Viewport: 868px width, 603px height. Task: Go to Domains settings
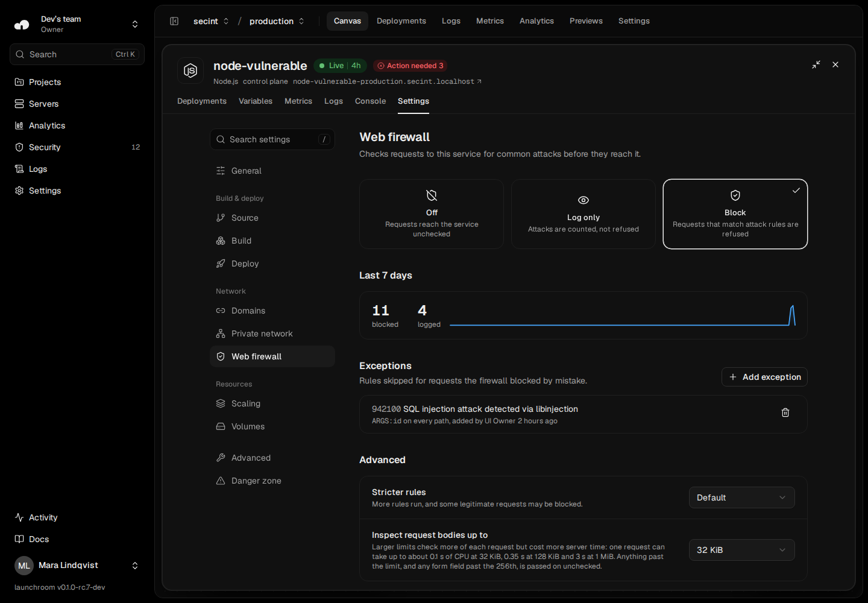tap(272, 311)
